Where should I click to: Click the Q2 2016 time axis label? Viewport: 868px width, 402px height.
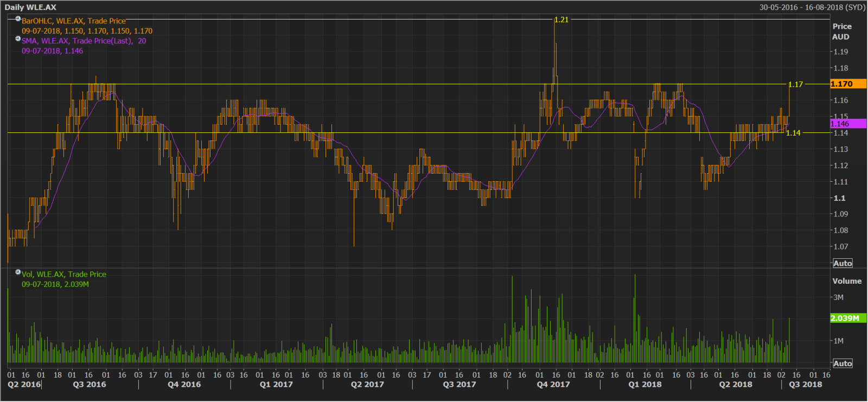coord(24,384)
